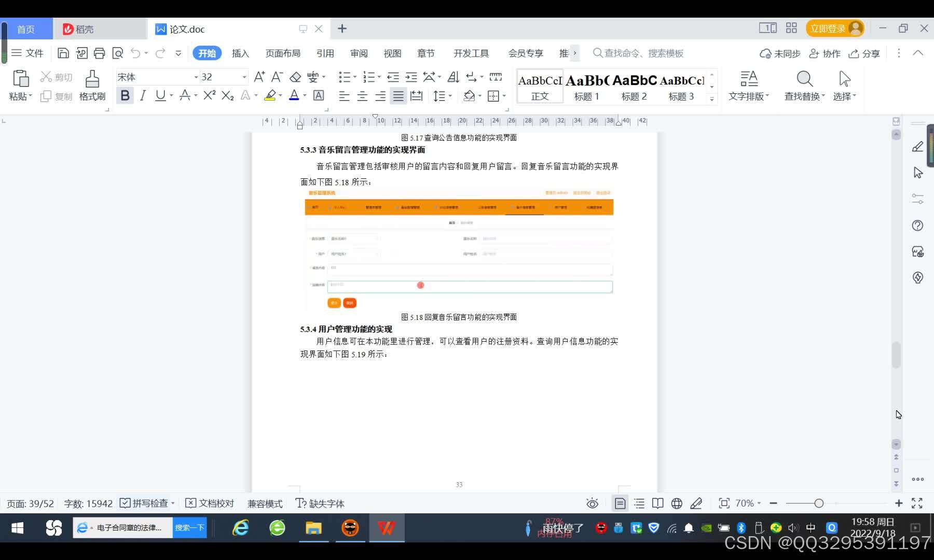
Task: Open new document tab with plus
Action: coord(342,29)
